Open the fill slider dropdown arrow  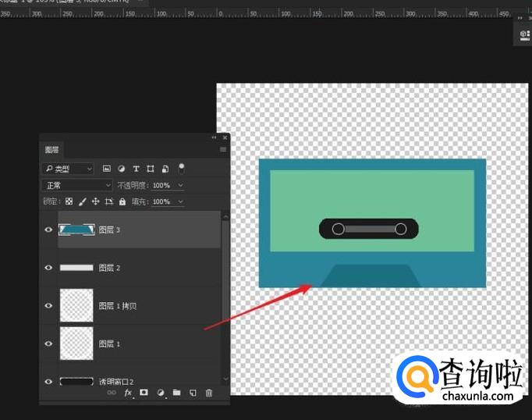point(180,201)
